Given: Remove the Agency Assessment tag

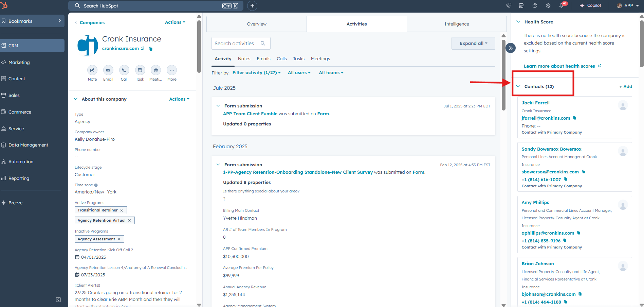Looking at the screenshot, I should [119, 239].
